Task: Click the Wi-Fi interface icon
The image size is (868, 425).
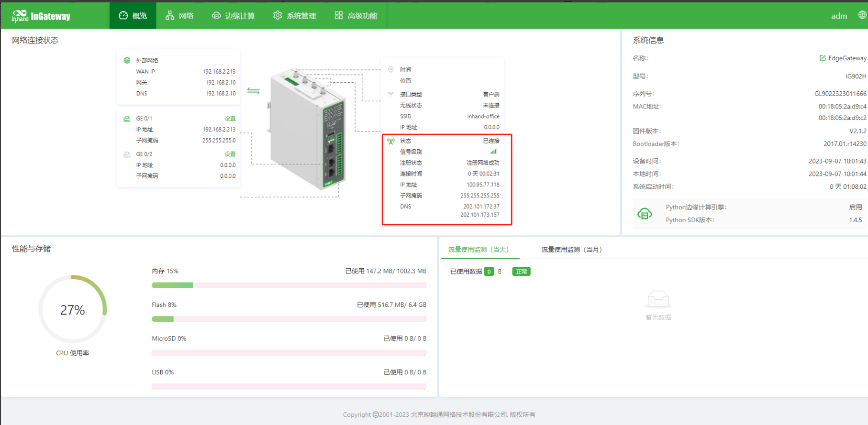Action: pyautogui.click(x=391, y=94)
